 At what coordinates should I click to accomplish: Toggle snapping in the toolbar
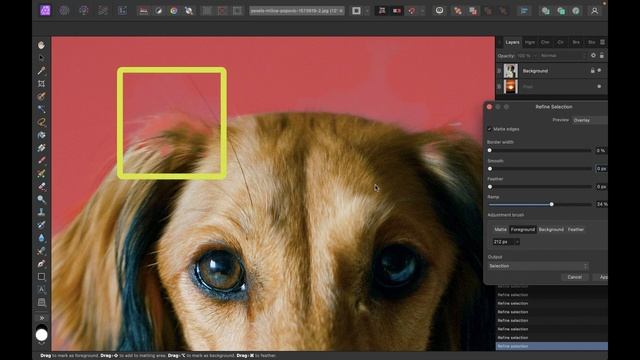(x=412, y=11)
